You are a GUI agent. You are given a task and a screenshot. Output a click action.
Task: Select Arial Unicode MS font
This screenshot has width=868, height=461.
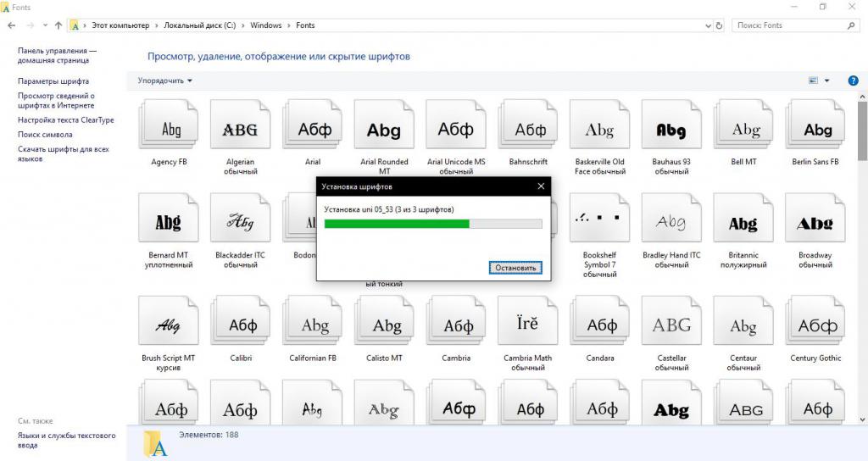[x=456, y=125]
